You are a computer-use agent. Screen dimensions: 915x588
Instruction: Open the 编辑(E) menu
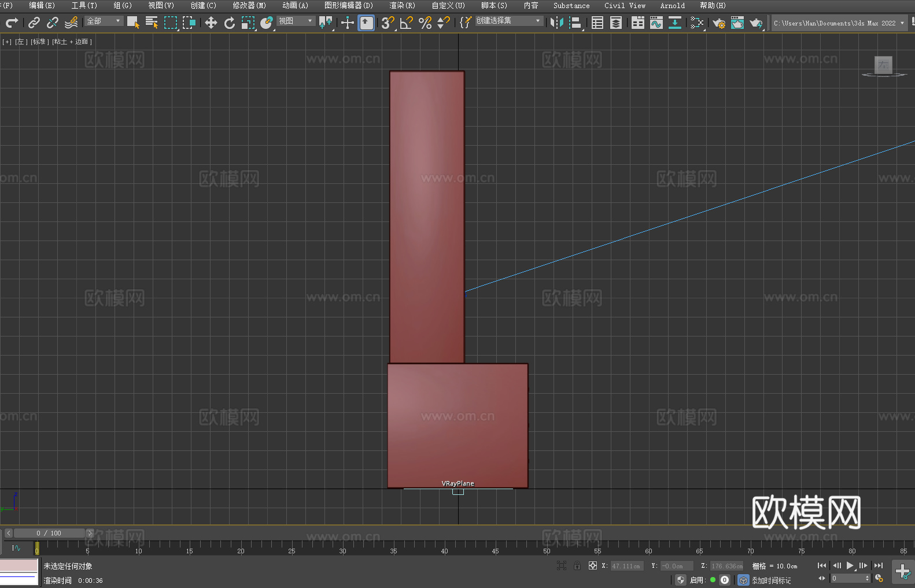tap(42, 5)
